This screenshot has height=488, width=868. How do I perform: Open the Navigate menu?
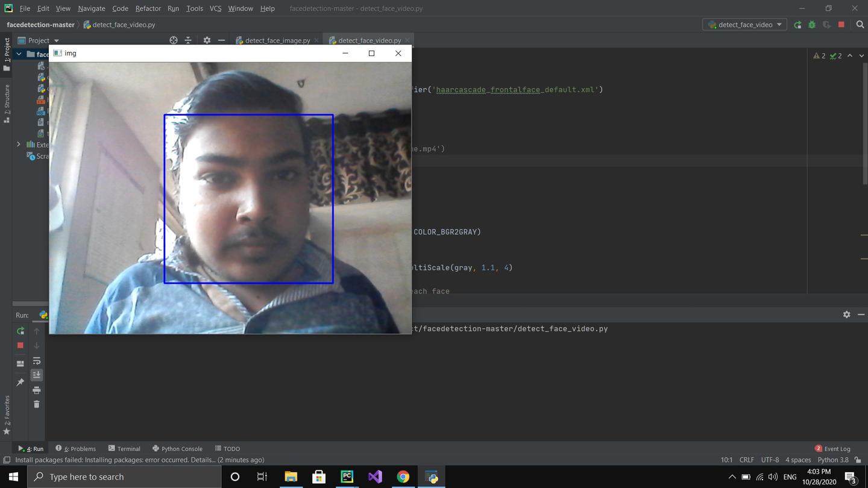pyautogui.click(x=91, y=8)
